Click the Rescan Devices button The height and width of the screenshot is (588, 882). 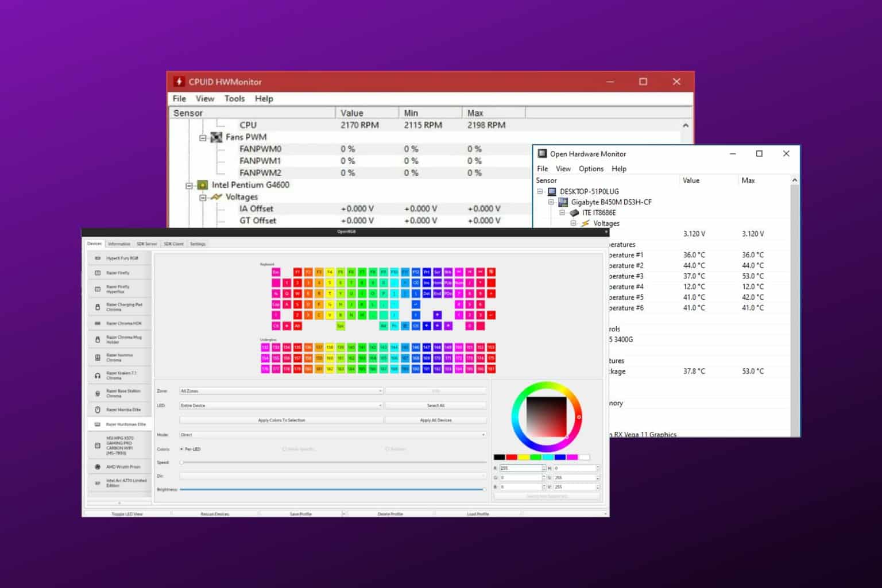pos(215,514)
